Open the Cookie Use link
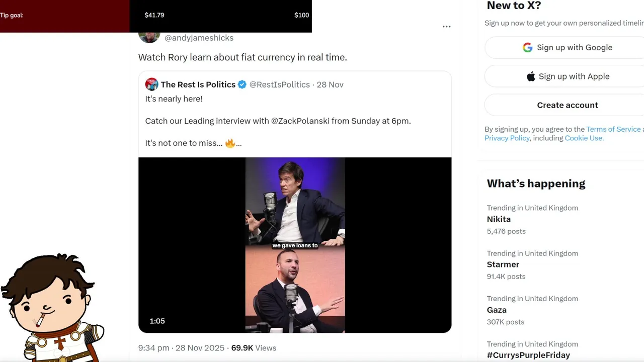 pyautogui.click(x=584, y=138)
